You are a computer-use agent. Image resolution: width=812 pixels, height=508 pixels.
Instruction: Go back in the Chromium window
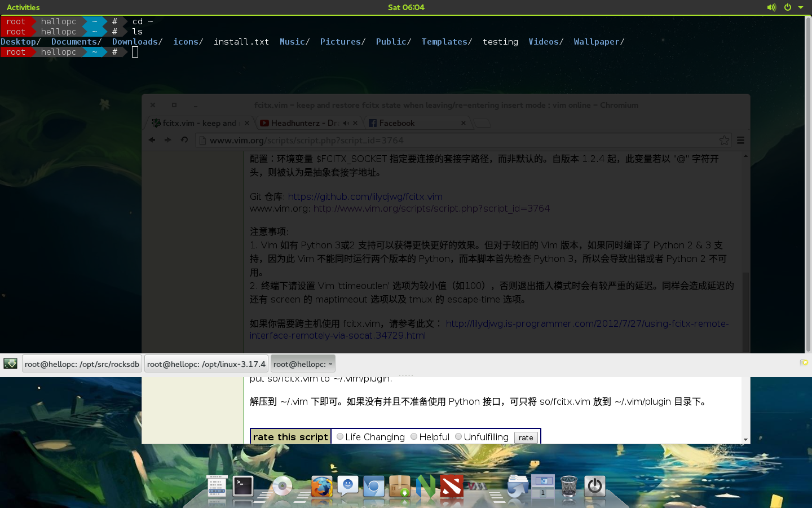tap(152, 140)
